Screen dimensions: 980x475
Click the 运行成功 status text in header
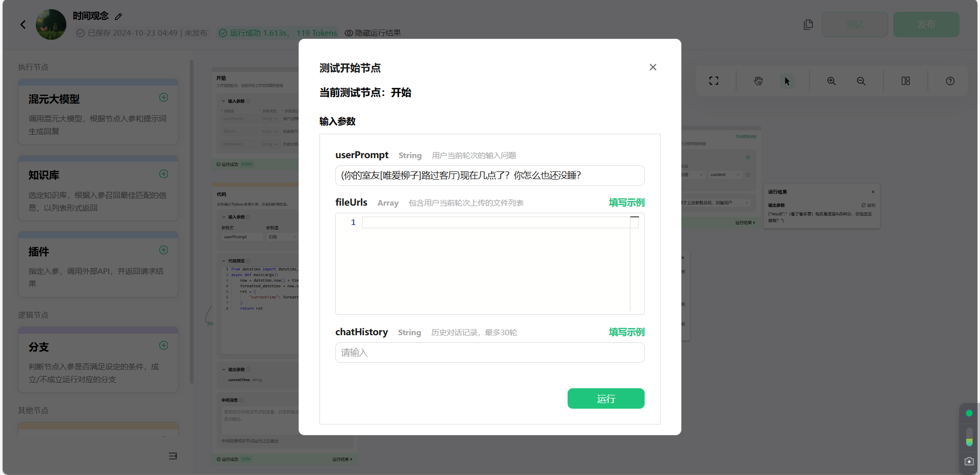(x=278, y=33)
